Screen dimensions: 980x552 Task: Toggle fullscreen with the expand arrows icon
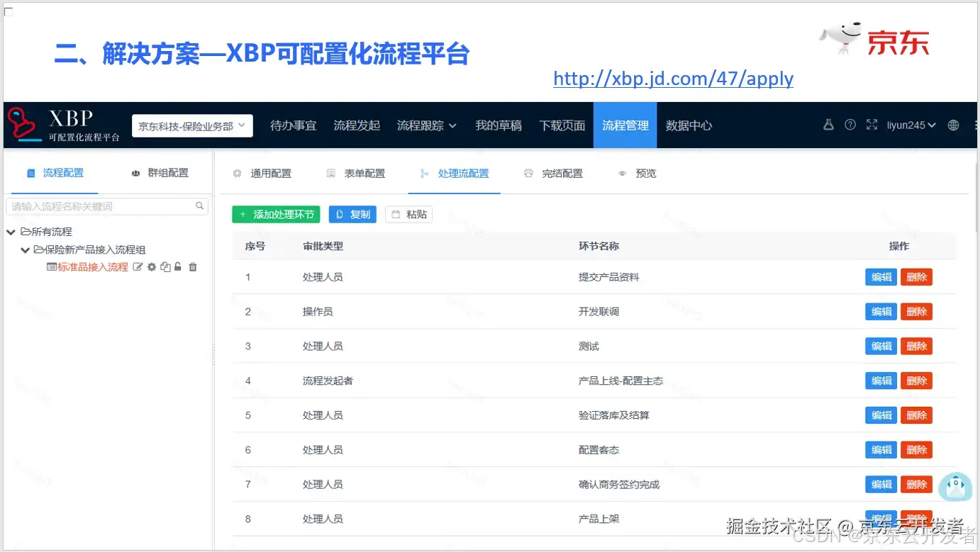pyautogui.click(x=872, y=125)
